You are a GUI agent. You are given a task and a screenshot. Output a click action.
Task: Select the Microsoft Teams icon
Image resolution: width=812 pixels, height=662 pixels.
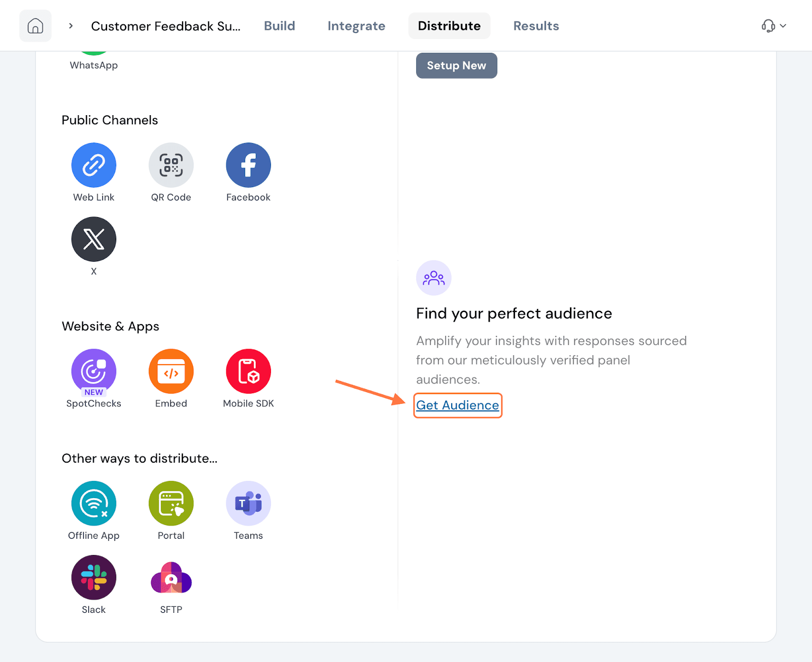(x=248, y=503)
